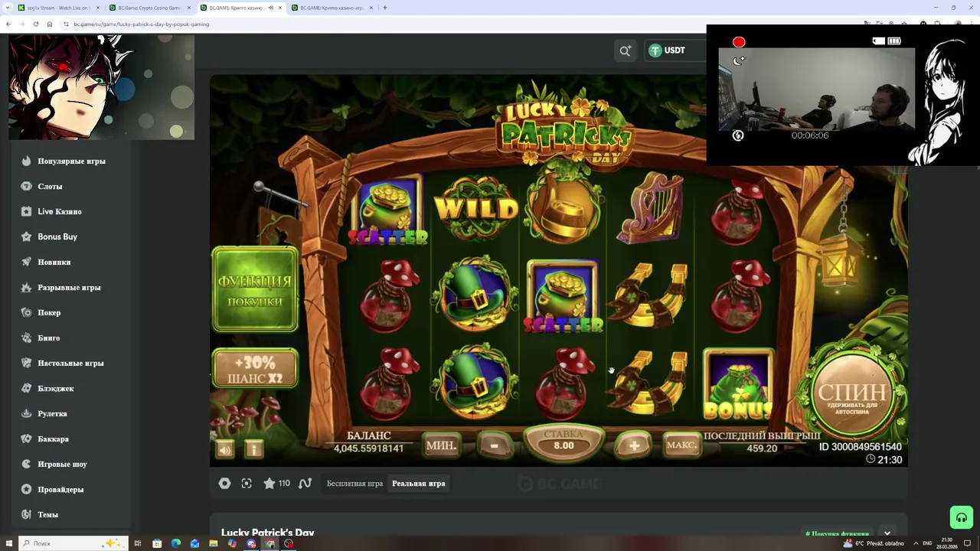The height and width of the screenshot is (551, 980).
Task: Reload the bc.game page
Action: coord(35,24)
